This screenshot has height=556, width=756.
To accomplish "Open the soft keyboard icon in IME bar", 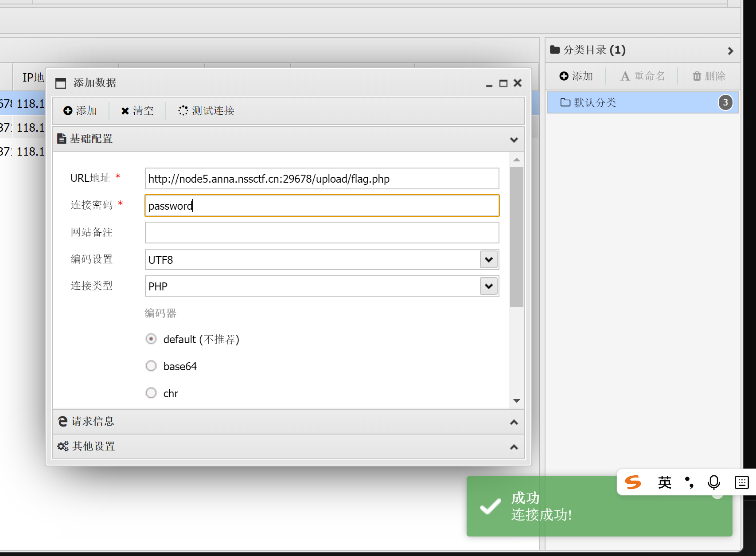I will point(741,482).
